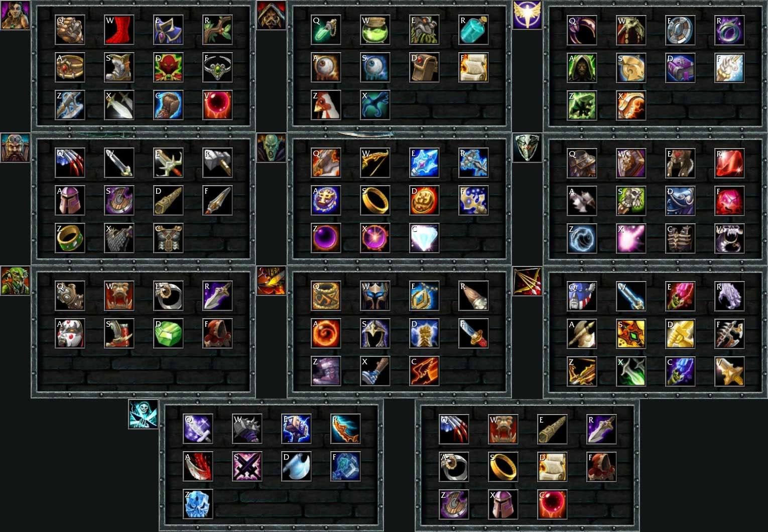Image resolution: width=768 pixels, height=532 pixels.
Task: Pick the wooden bow item icon
Action: pyautogui.click(x=375, y=163)
